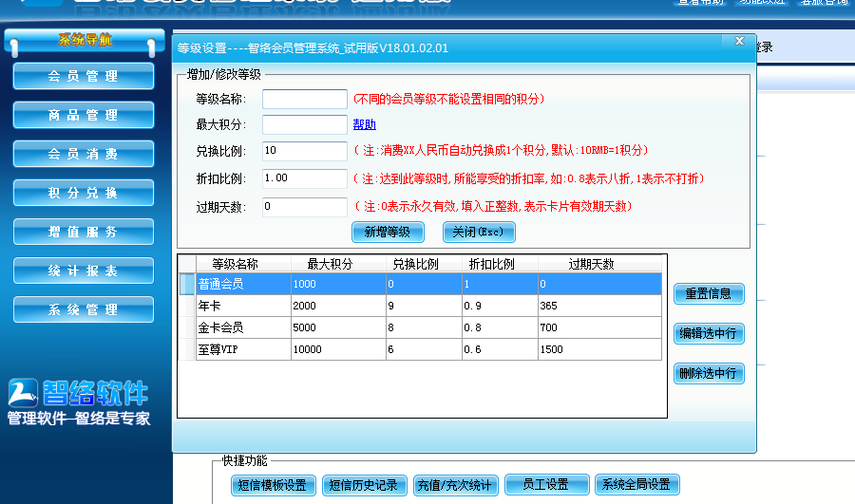This screenshot has width=855, height=504.
Task: Click the 最大积分 column header
Action: click(x=338, y=264)
